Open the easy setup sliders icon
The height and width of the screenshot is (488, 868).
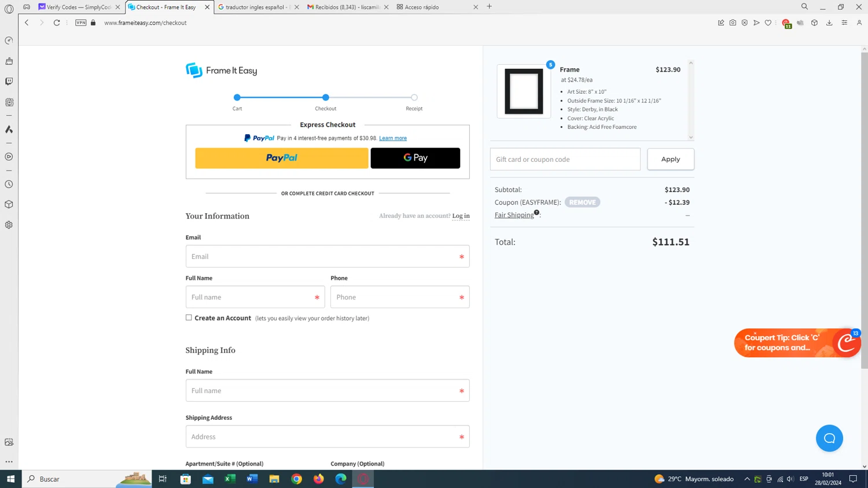844,23
